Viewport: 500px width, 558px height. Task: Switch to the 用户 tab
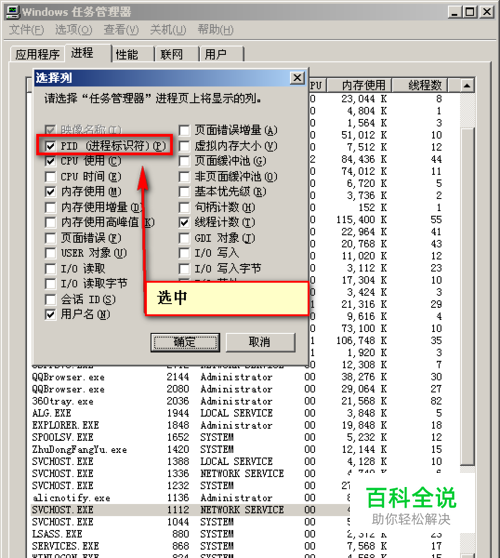(221, 54)
